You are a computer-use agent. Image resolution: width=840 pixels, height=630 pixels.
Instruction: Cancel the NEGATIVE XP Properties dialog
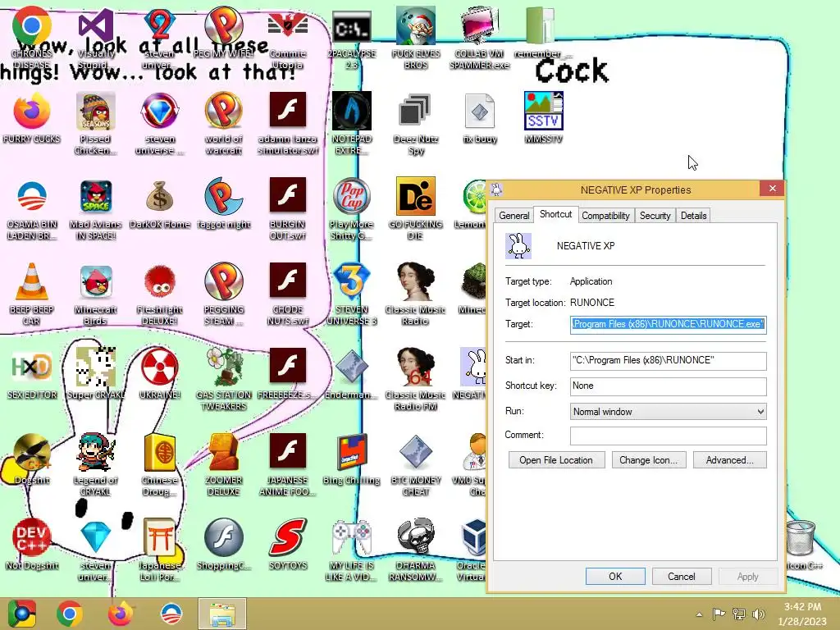click(x=682, y=577)
